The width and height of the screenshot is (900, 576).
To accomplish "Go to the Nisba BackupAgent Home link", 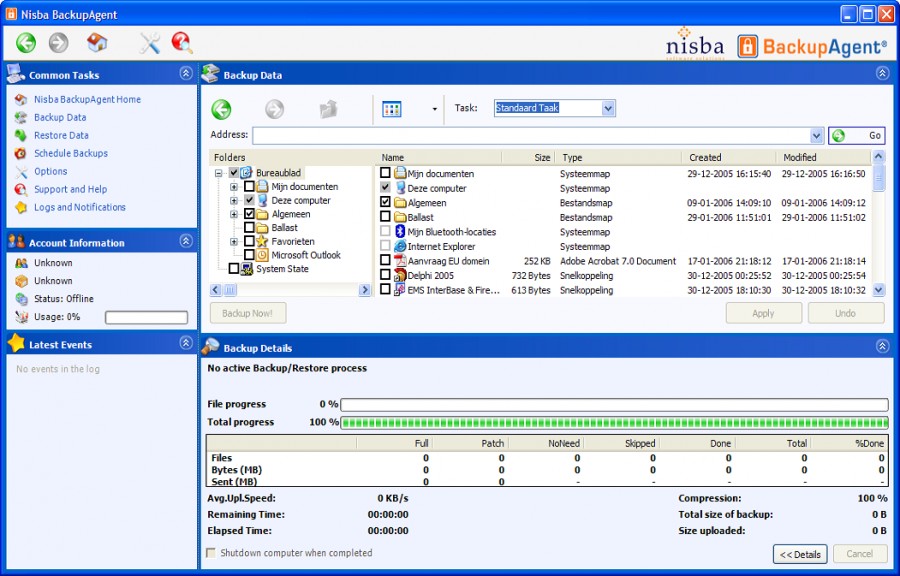I will [87, 99].
